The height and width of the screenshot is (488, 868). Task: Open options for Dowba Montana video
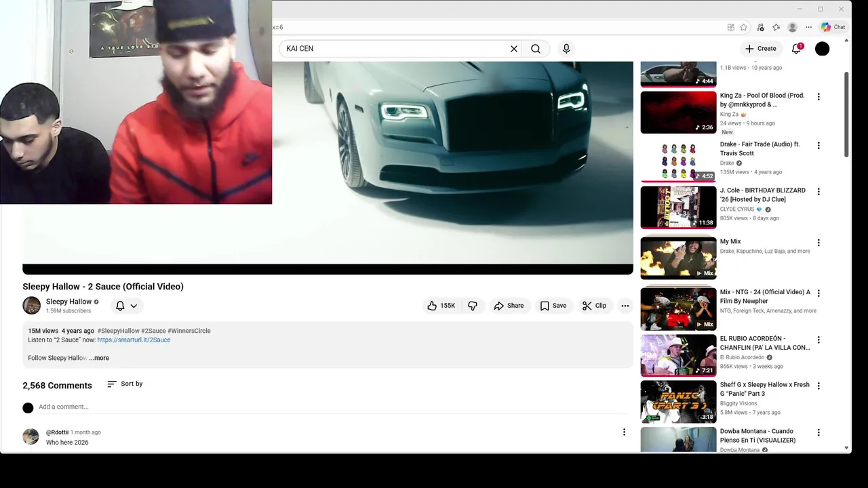[x=818, y=432]
